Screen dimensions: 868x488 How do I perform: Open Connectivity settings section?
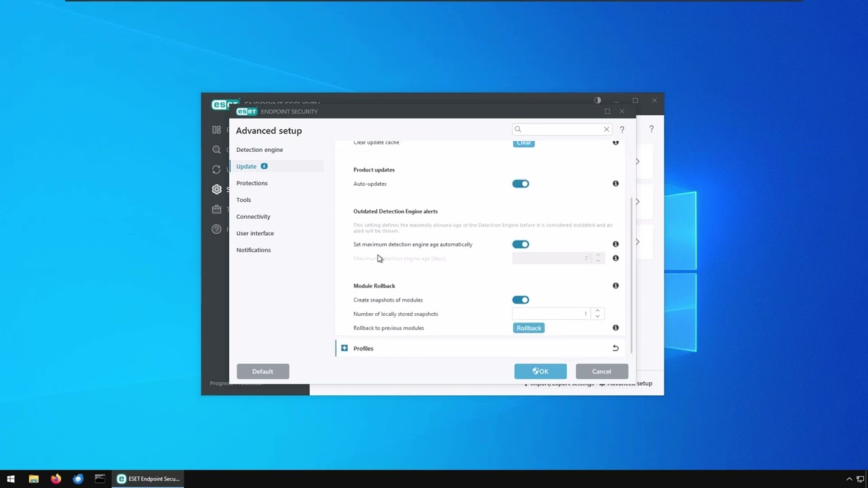[253, 217]
